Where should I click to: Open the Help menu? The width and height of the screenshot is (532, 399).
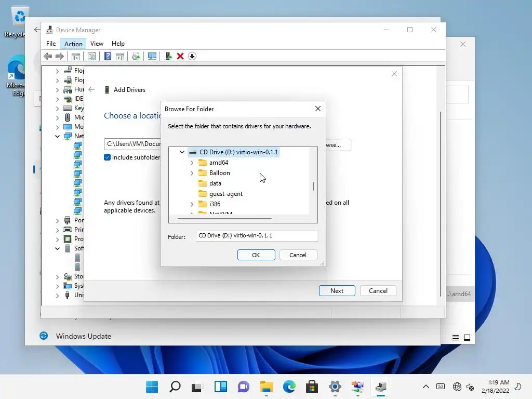coord(118,44)
